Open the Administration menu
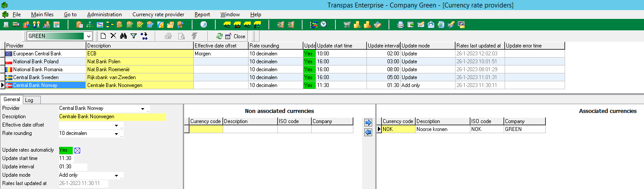The image size is (644, 189). click(x=104, y=15)
